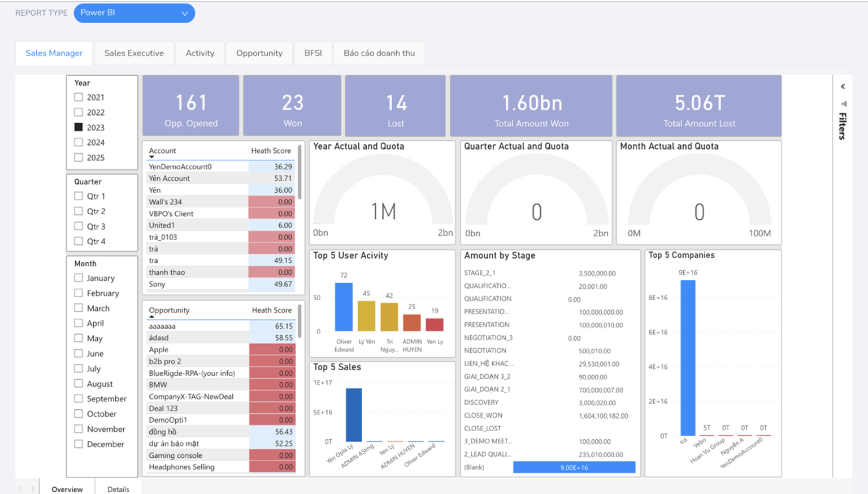Click the sort arrow under Opportunity header
The image size is (868, 494).
click(x=151, y=317)
